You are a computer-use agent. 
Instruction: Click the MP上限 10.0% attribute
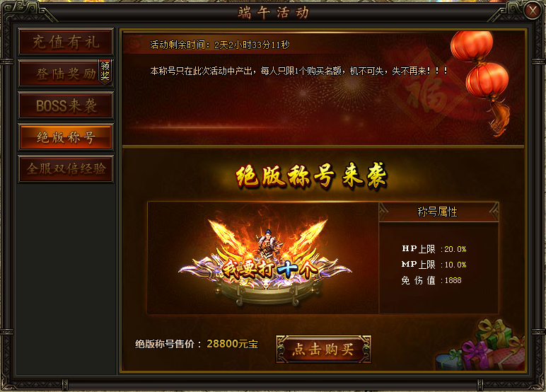(434, 265)
